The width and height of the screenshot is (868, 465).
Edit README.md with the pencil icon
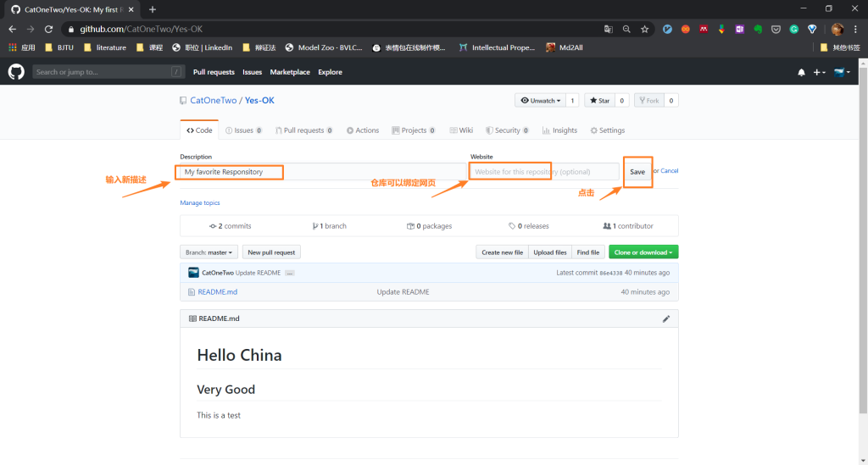[666, 318]
